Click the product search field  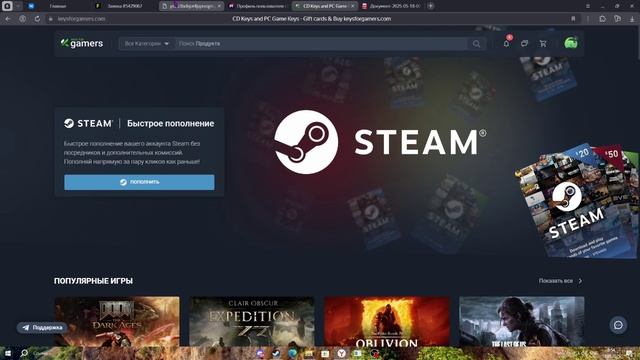coord(322,44)
